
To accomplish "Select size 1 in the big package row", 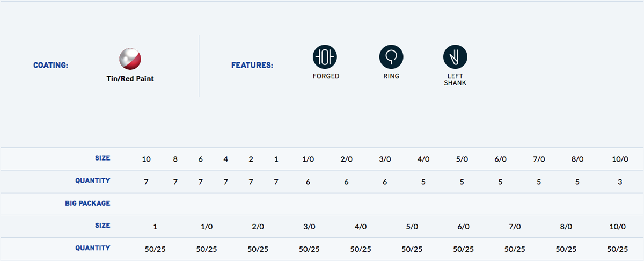I will click(155, 227).
